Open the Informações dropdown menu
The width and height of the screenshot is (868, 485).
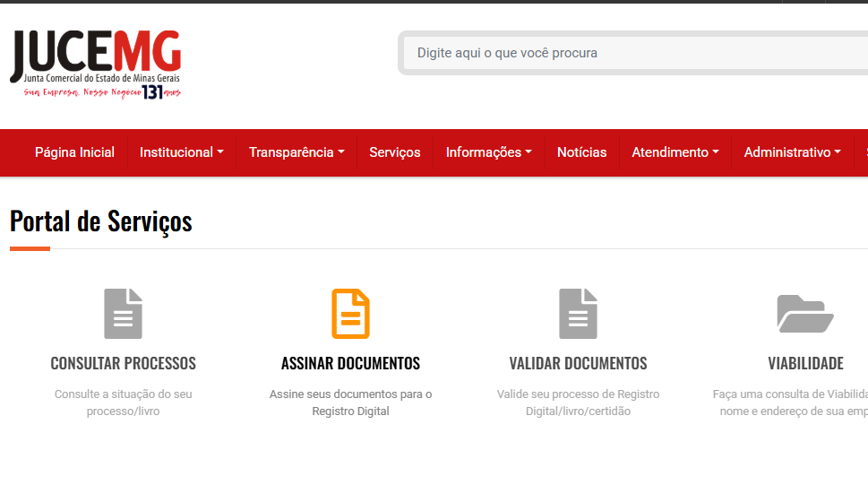[x=489, y=152]
